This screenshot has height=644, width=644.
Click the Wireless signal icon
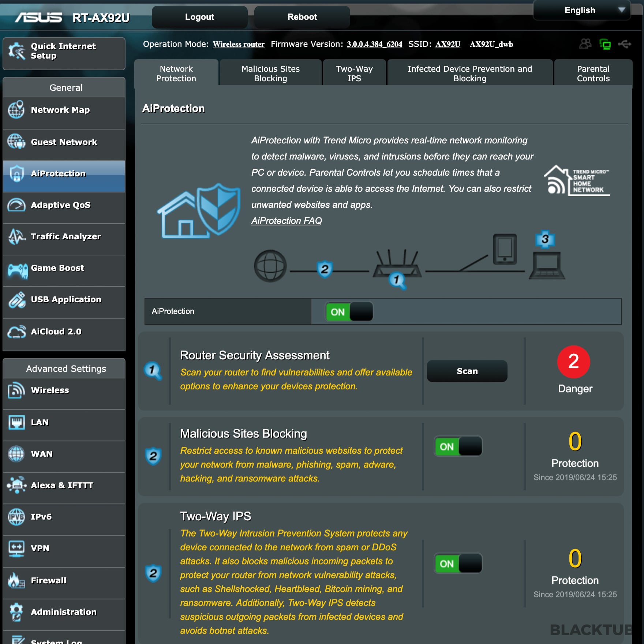[x=16, y=390]
